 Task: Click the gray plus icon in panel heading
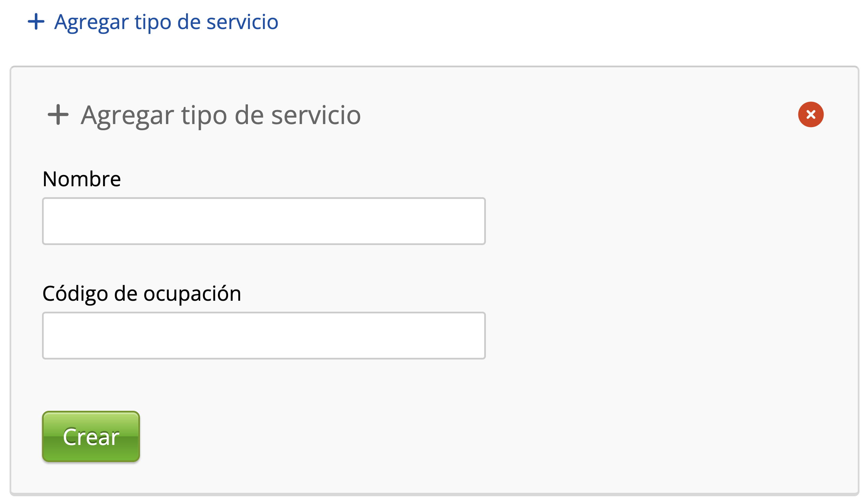tap(58, 114)
